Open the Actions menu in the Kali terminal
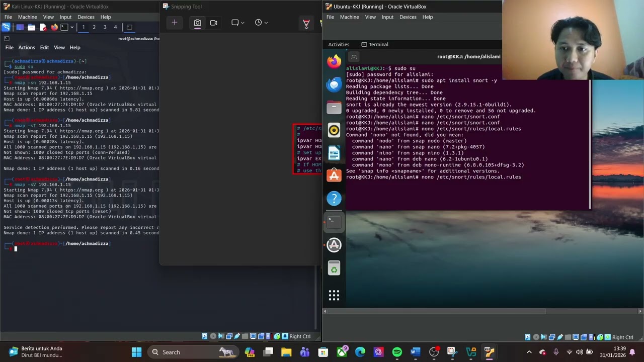 click(x=27, y=48)
